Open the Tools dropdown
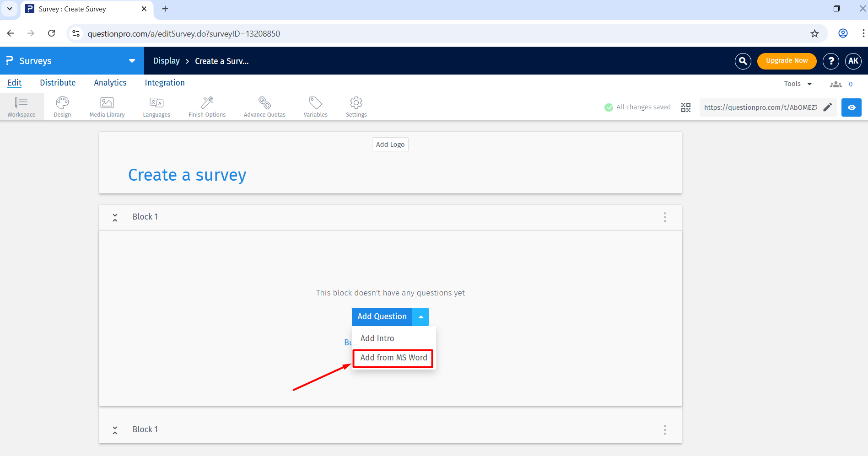868x456 pixels. (797, 83)
